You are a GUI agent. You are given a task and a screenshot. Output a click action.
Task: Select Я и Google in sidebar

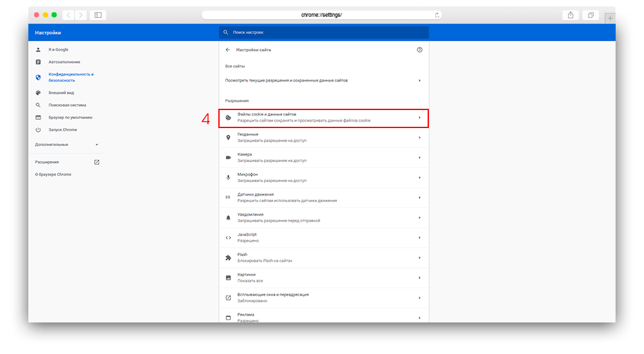tap(59, 50)
